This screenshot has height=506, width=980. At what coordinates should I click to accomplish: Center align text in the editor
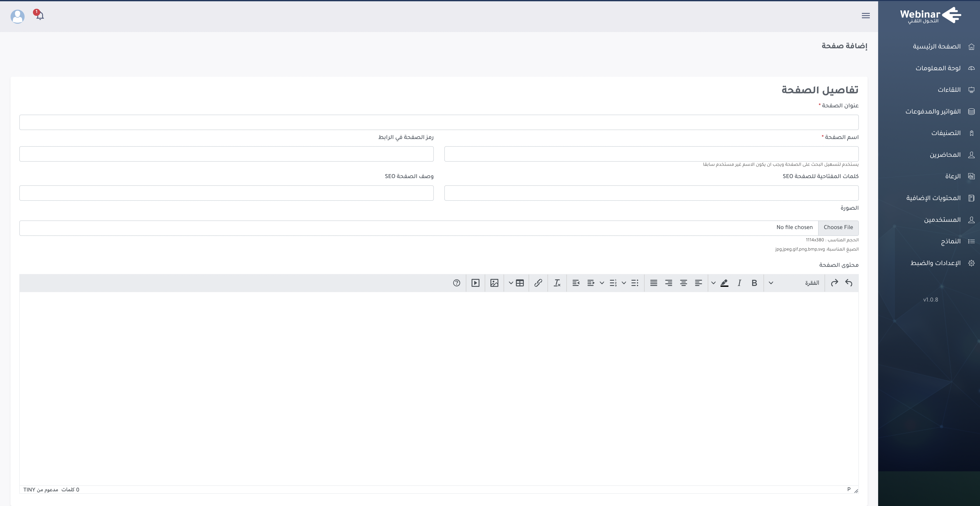684,283
